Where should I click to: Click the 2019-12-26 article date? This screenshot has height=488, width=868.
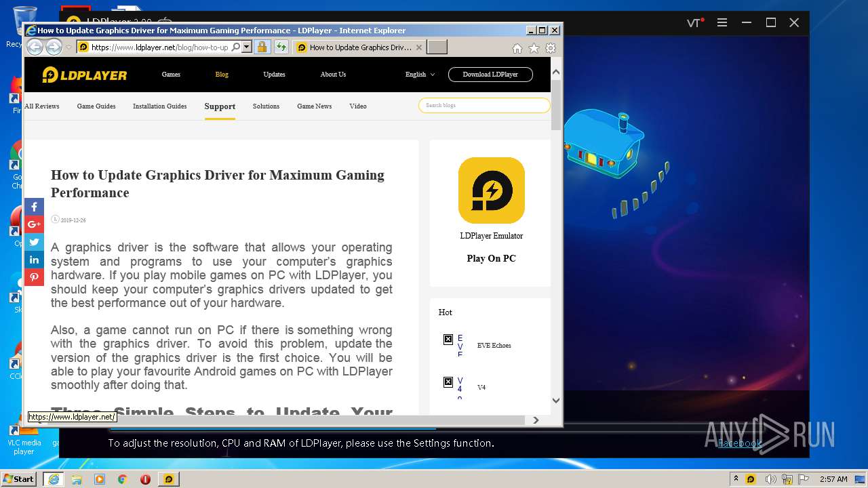point(73,220)
